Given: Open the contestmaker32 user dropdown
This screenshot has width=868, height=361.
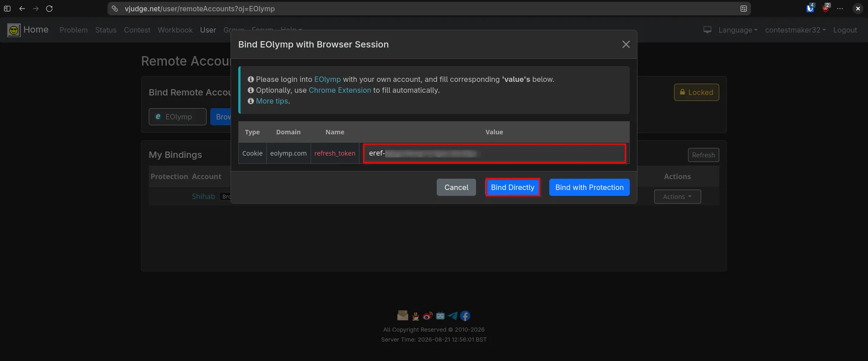Looking at the screenshot, I should [x=795, y=30].
